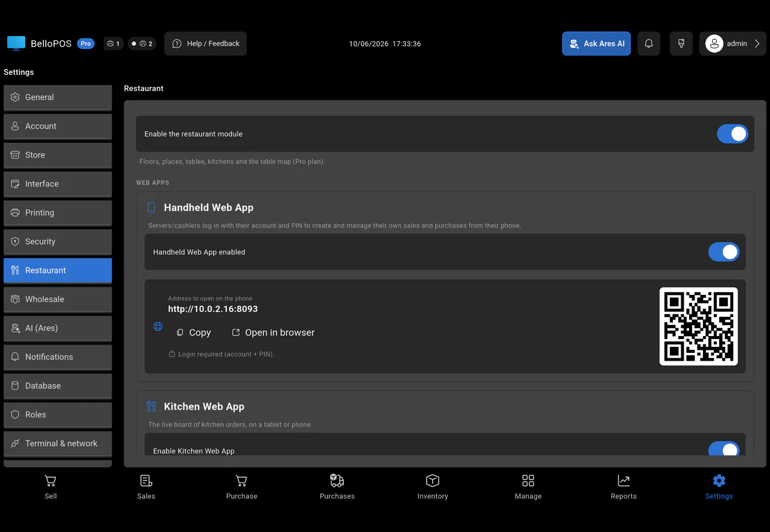Click the http://10.0.2.16:8093 address text
Screen dimensions: 770x532
(x=213, y=309)
